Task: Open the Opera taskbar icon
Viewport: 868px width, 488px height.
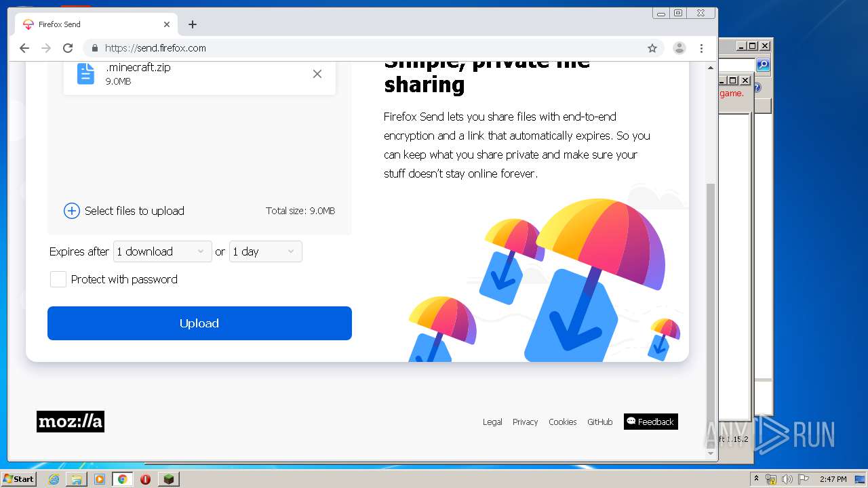Action: click(x=145, y=479)
